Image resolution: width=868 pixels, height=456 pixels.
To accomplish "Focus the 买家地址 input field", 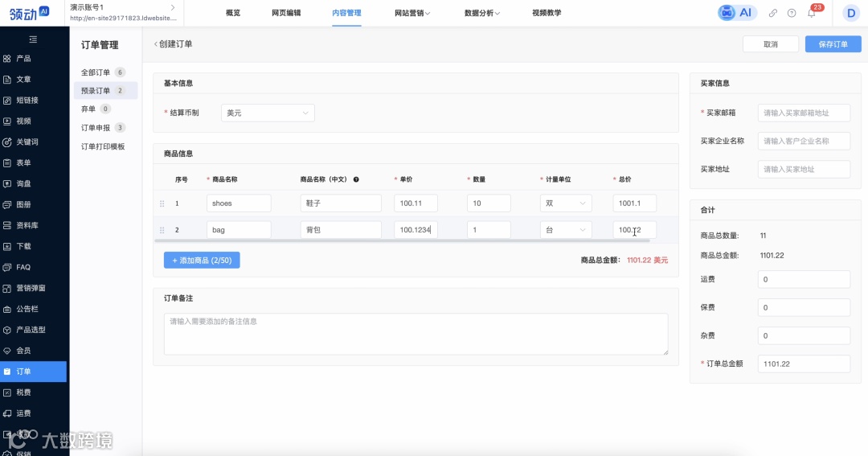I will point(804,170).
